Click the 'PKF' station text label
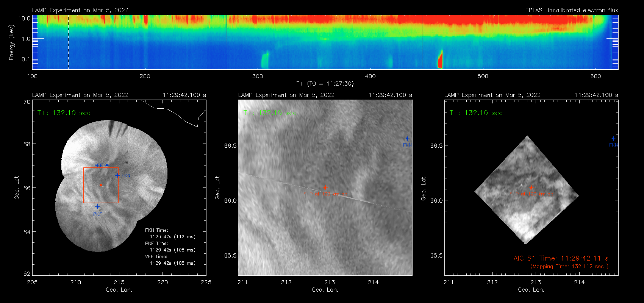This screenshot has height=303, width=644. [x=97, y=214]
